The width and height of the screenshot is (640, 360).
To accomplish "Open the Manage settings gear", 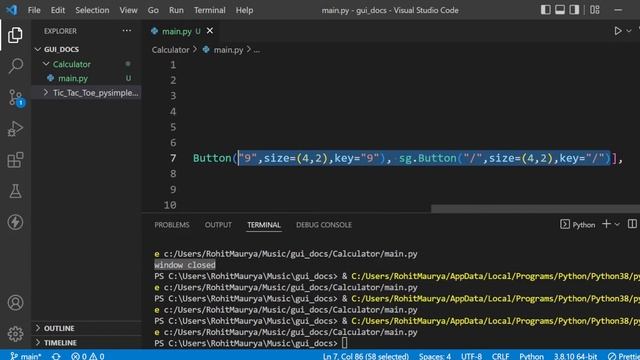I will (15, 334).
